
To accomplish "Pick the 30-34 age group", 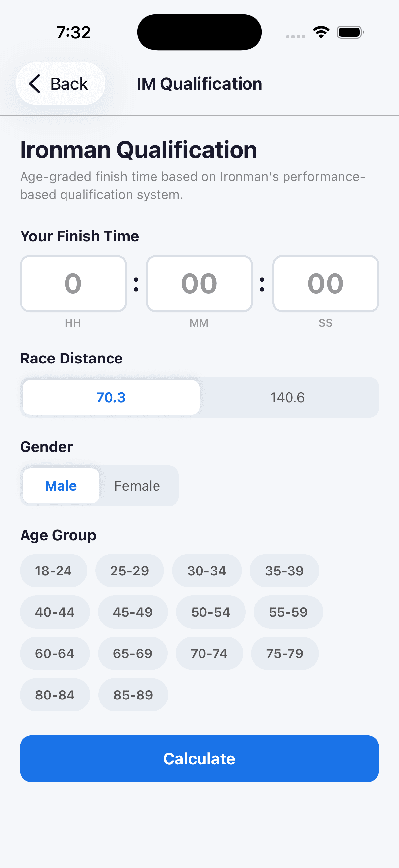I will pos(207,570).
